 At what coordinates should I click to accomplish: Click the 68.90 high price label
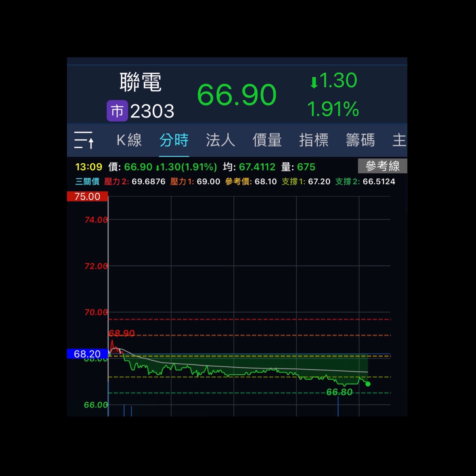[122, 333]
